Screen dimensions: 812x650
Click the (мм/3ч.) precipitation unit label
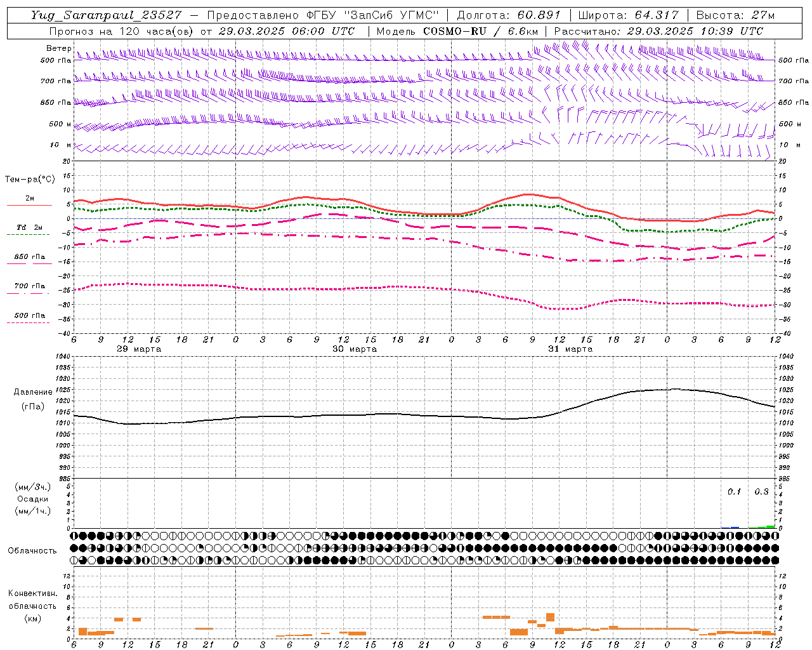[x=32, y=487]
